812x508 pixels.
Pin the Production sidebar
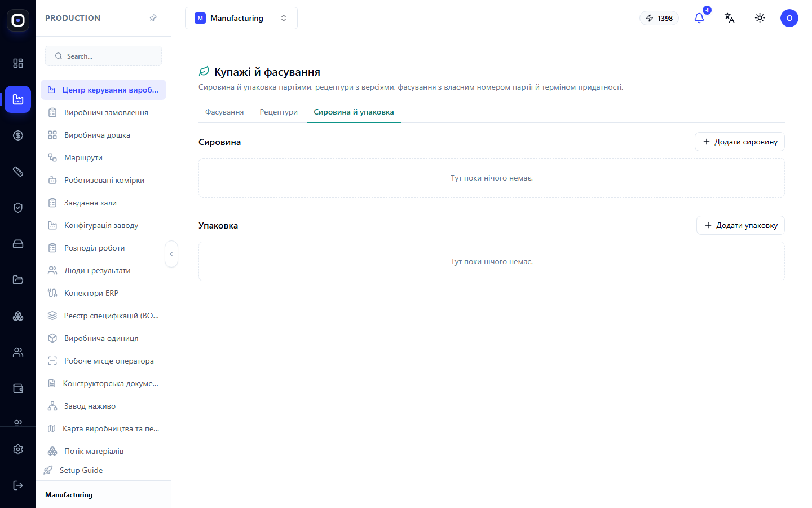[x=153, y=18]
